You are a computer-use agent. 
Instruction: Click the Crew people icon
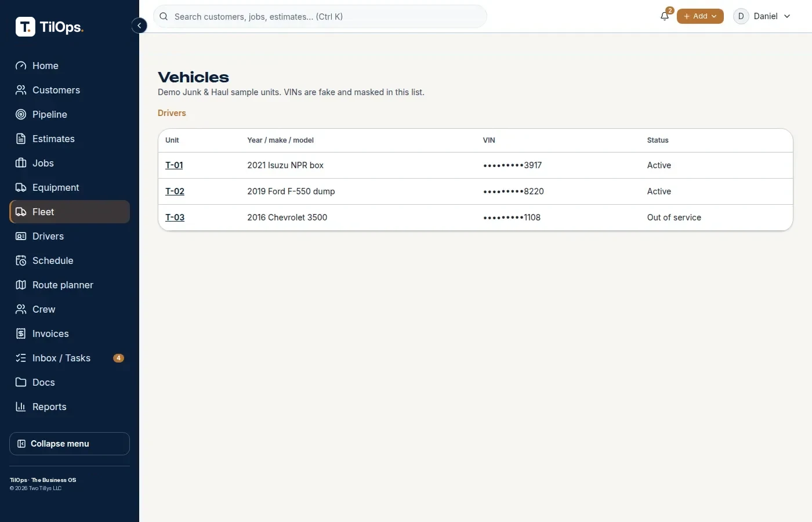tap(21, 309)
